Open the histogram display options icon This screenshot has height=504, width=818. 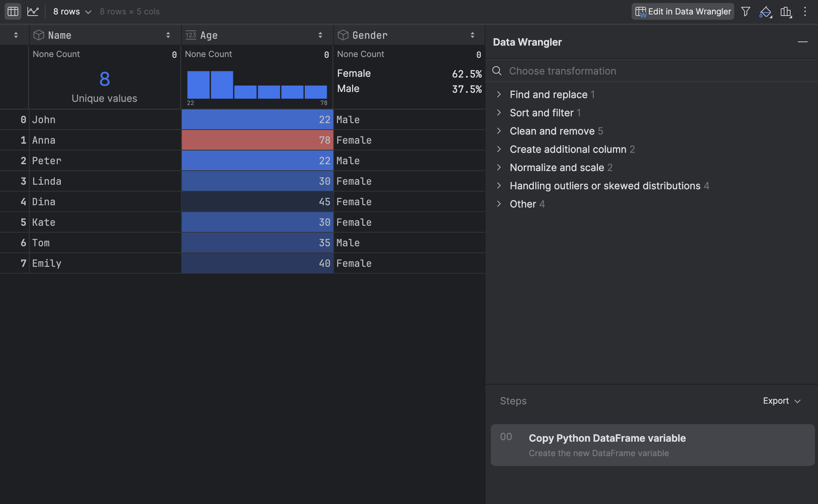786,12
